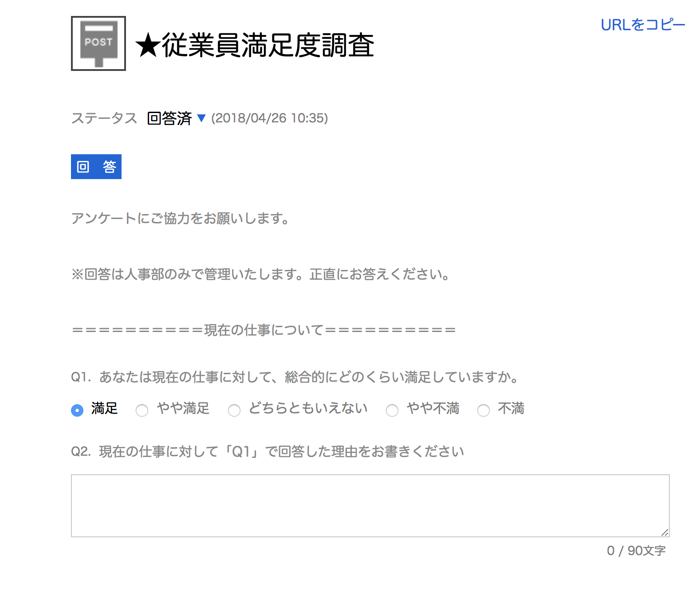Viewport: 700px width, 594px height.
Task: Click the Q1 question text
Action: coord(295,377)
